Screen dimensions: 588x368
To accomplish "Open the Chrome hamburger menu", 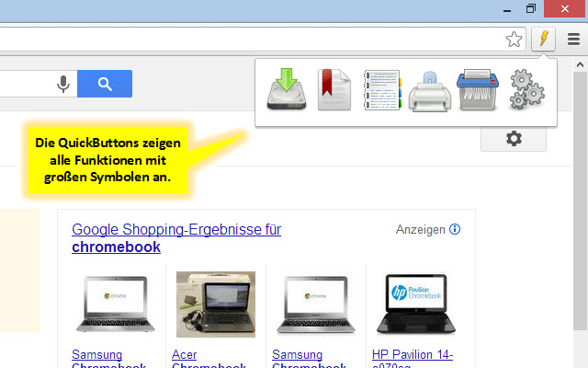I will click(573, 39).
